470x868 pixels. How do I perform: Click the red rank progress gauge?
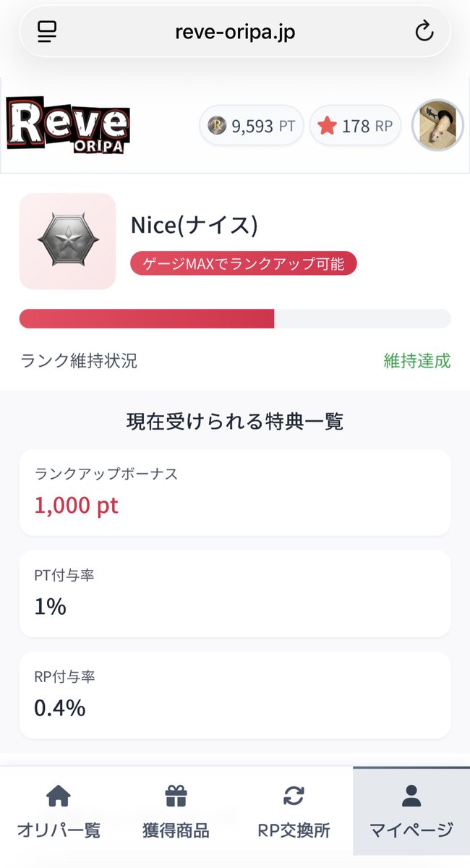[235, 319]
